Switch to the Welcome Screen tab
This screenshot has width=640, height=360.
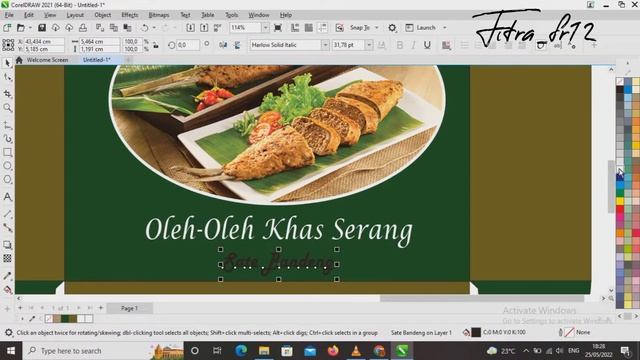tap(47, 60)
